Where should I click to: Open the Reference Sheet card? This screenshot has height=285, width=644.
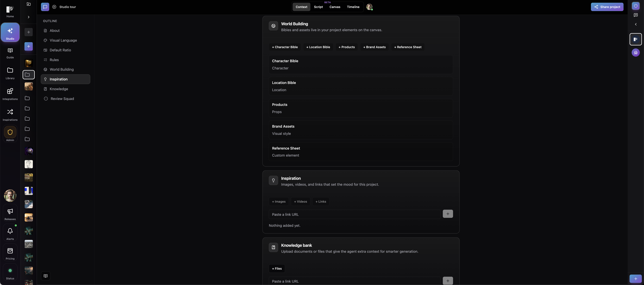pyautogui.click(x=361, y=152)
